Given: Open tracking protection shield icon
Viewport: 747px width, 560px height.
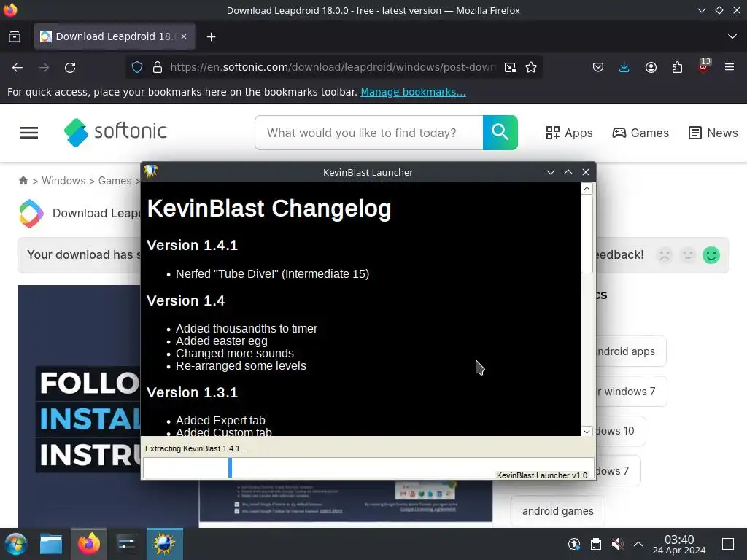Looking at the screenshot, I should [137, 68].
